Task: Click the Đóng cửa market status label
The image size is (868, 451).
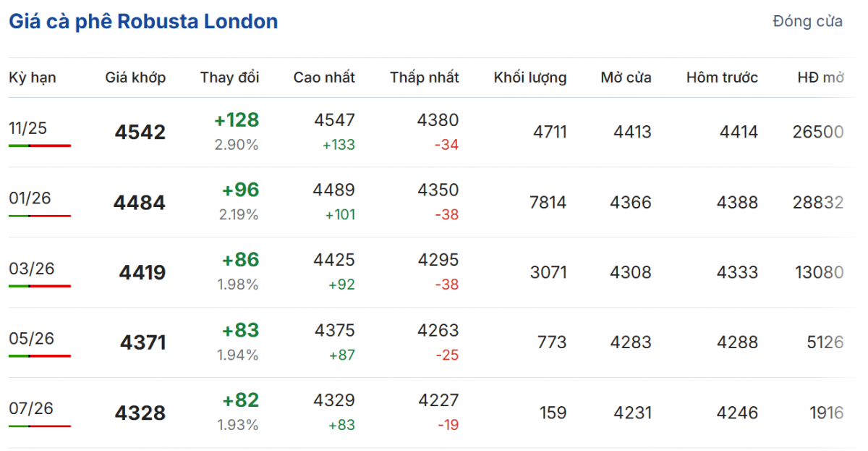Action: [807, 22]
